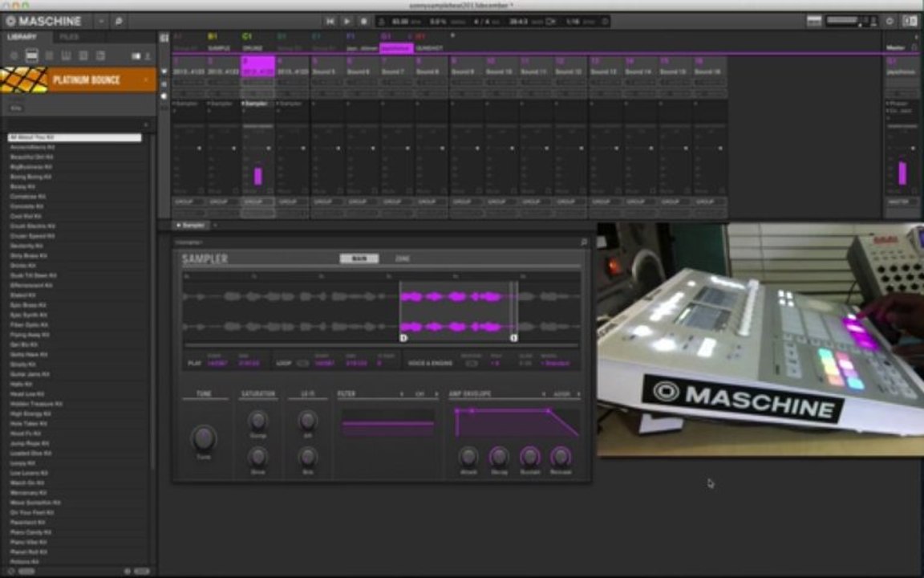
Task: Open the Platinum Bounce product dropdown arrow
Action: click(x=145, y=79)
